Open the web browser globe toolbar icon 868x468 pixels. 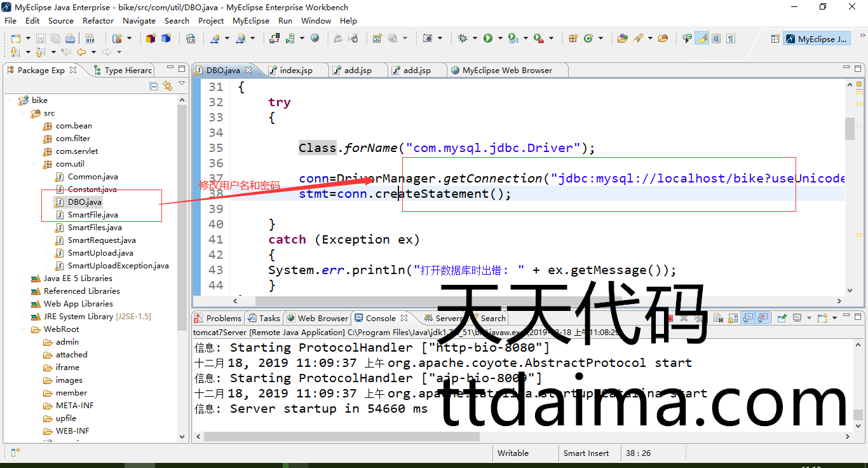pos(315,39)
